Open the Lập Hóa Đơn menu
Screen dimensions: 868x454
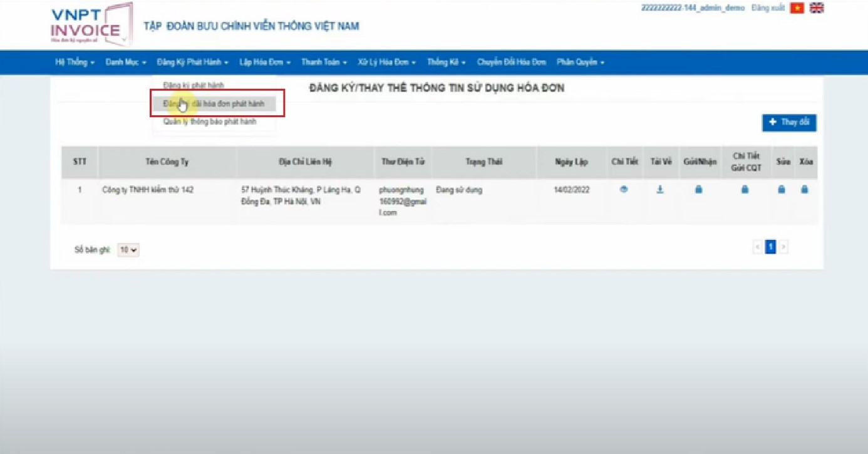click(264, 63)
